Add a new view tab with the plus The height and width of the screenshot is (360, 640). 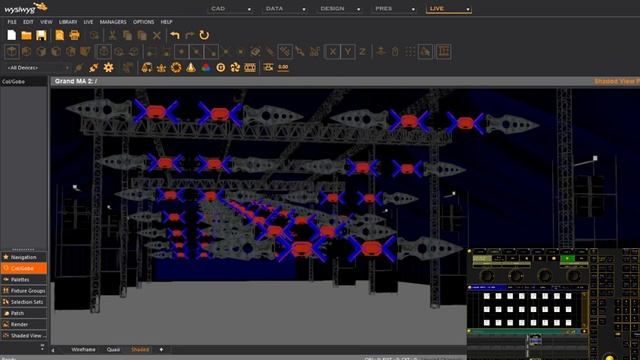(161, 349)
